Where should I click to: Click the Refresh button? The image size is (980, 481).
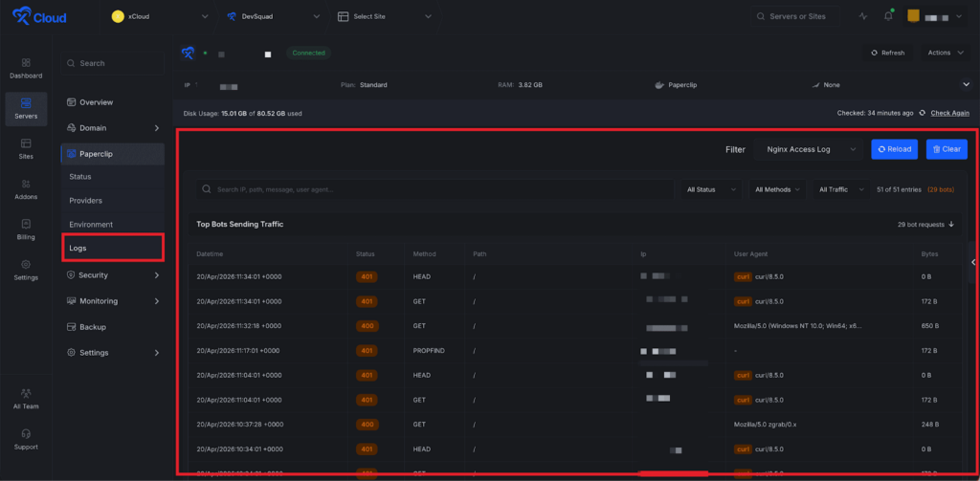point(887,54)
